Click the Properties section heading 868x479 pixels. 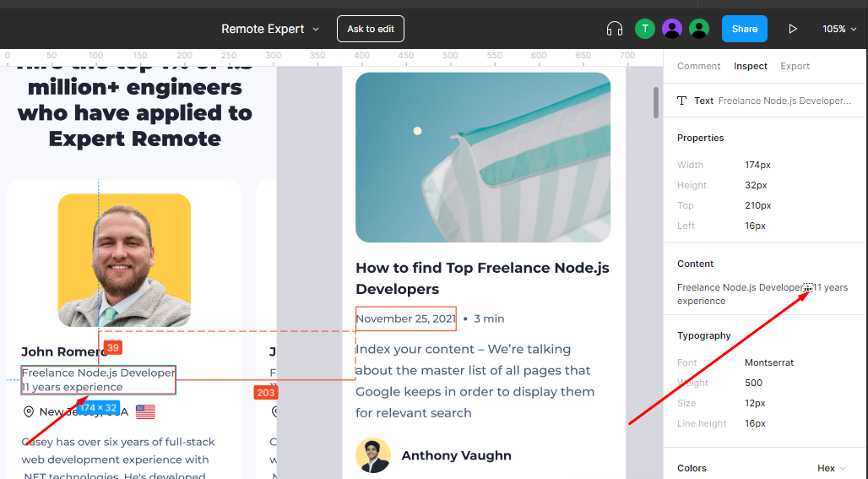tap(700, 138)
